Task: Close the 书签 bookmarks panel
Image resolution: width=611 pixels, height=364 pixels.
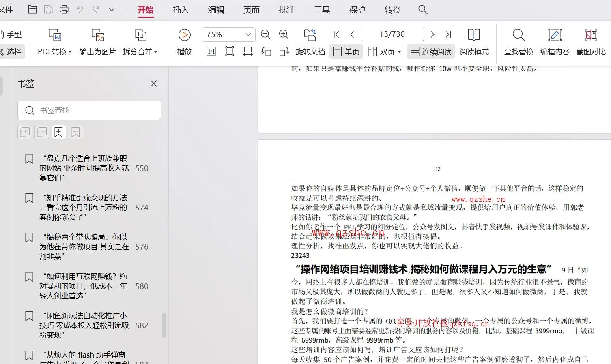Action: click(x=154, y=84)
